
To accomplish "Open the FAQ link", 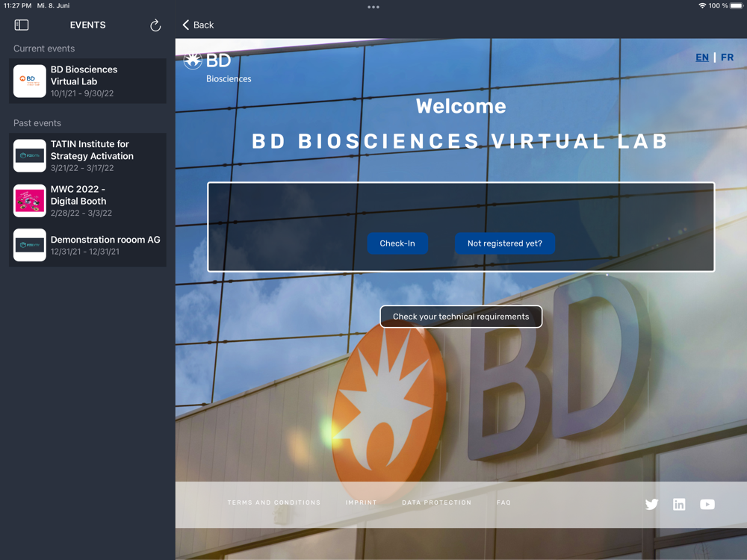I will 503,503.
